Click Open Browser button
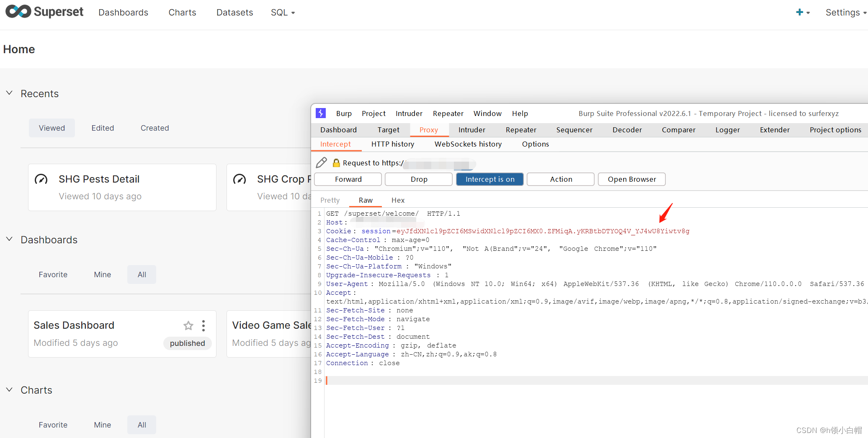Screen dimensions: 868x438 click(632, 179)
